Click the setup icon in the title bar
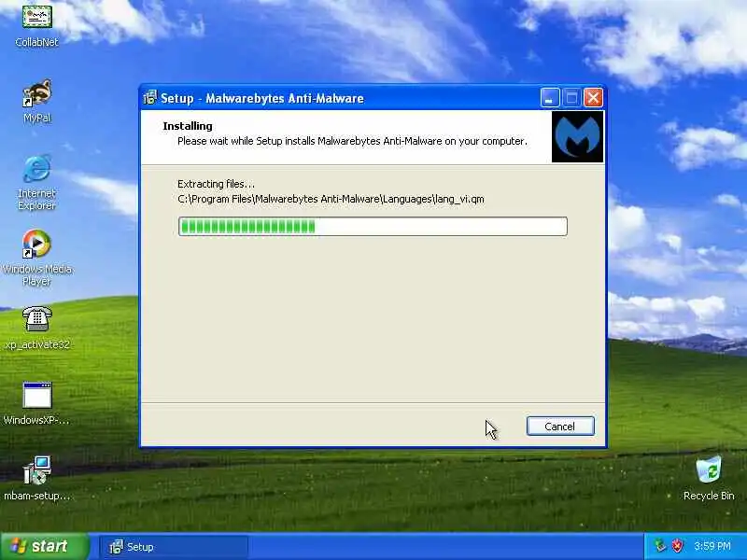 coord(149,98)
